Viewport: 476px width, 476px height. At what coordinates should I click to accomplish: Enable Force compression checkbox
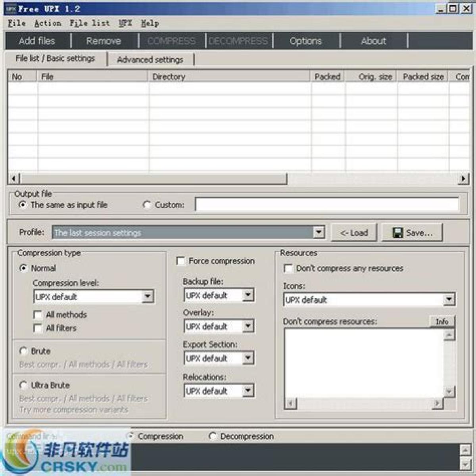[180, 261]
